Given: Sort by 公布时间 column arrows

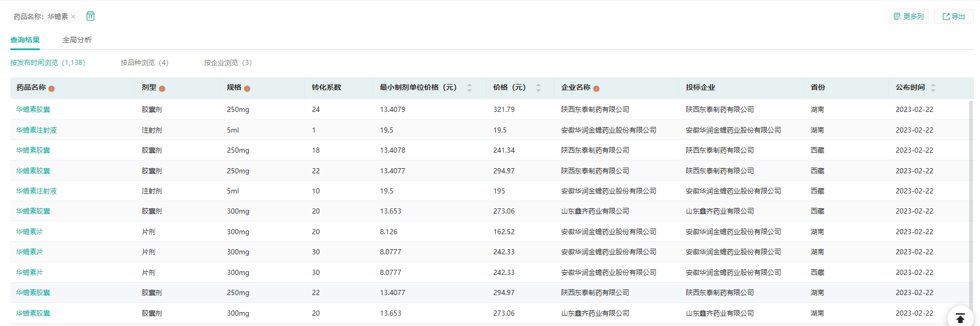Looking at the screenshot, I should [x=933, y=88].
